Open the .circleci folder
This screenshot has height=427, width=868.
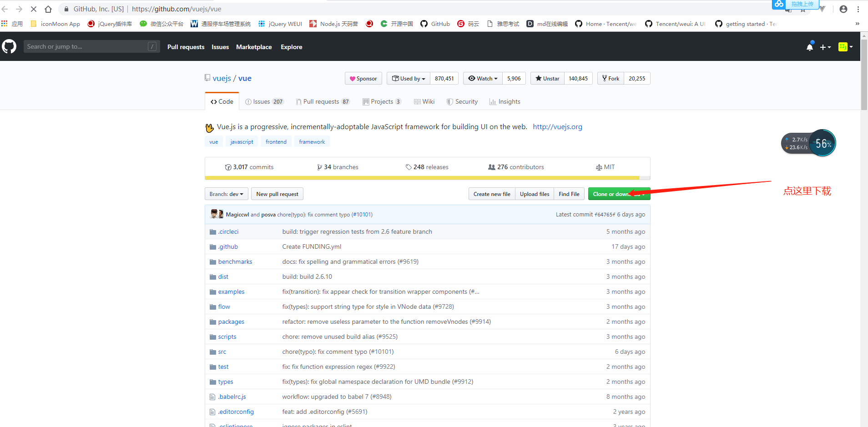[x=228, y=231]
